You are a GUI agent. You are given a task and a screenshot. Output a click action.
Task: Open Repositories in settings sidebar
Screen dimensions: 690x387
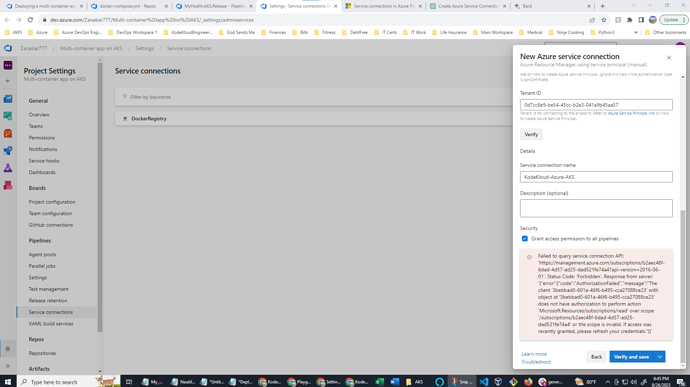42,353
